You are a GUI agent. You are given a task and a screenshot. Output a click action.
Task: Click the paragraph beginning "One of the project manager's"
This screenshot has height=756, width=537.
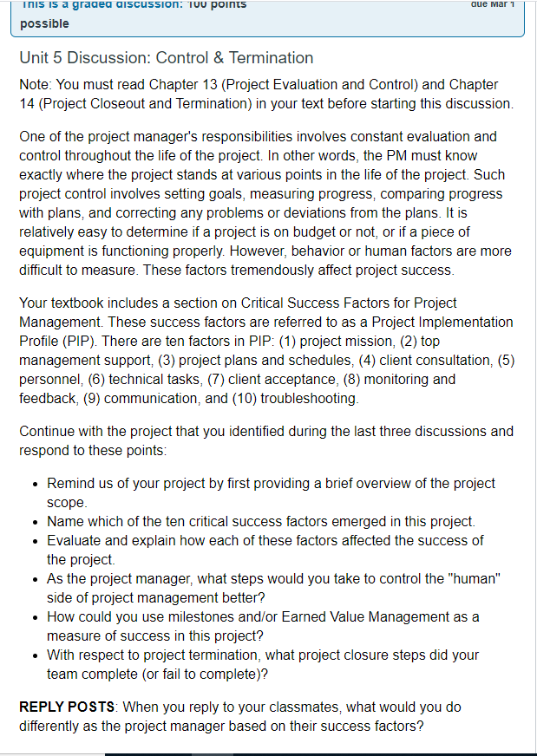coord(265,203)
